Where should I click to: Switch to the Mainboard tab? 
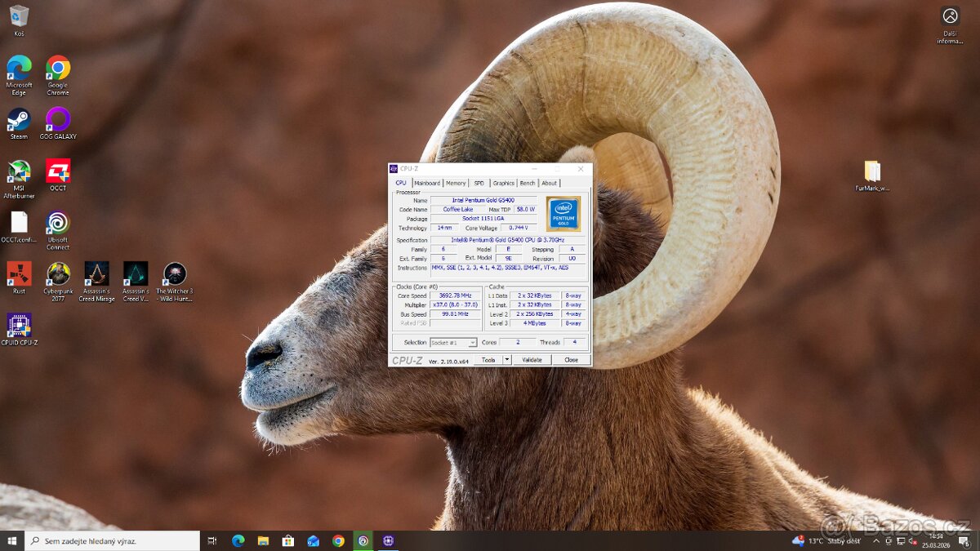[426, 183]
